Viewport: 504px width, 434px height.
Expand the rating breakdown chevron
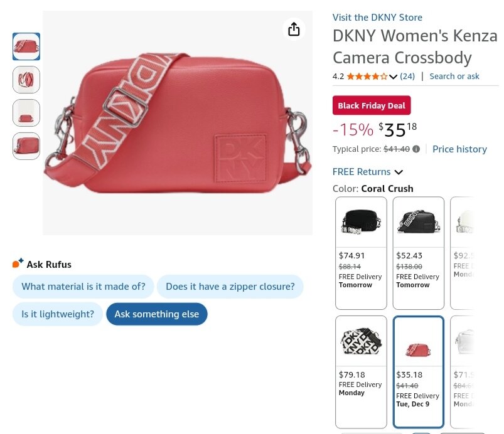coord(394,77)
